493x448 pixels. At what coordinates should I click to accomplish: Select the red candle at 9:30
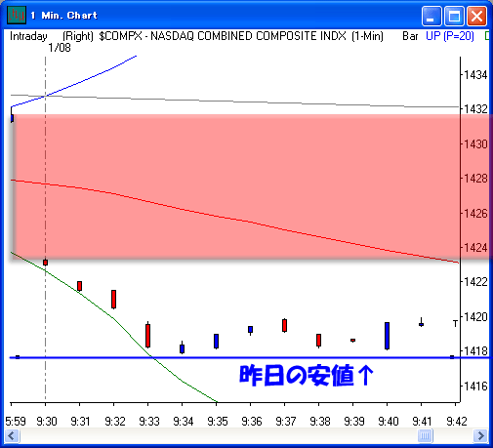[46, 263]
